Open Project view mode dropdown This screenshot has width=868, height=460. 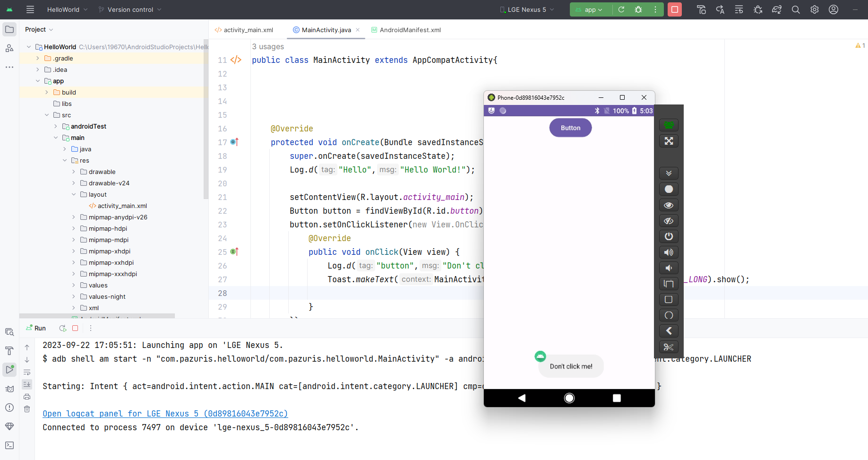click(x=39, y=29)
